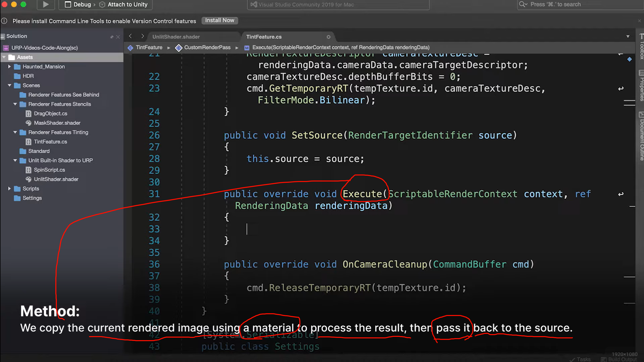Pin the Solution panel
The width and height of the screenshot is (644, 362).
click(112, 37)
